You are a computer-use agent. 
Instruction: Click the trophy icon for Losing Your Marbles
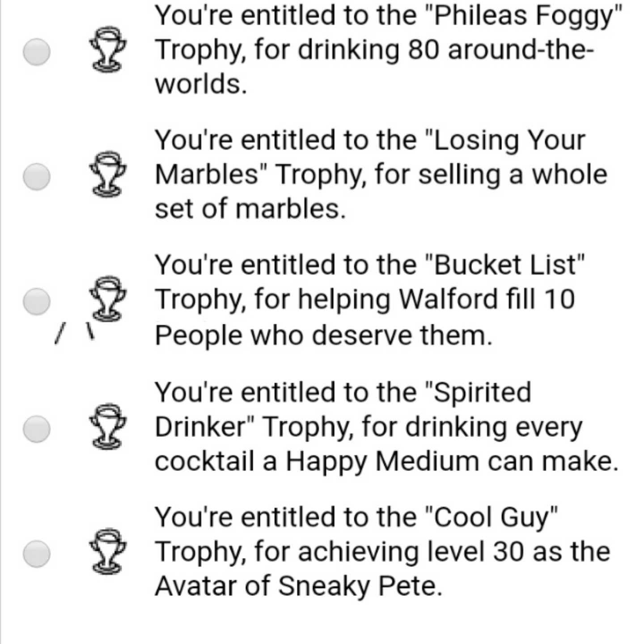coord(107,174)
